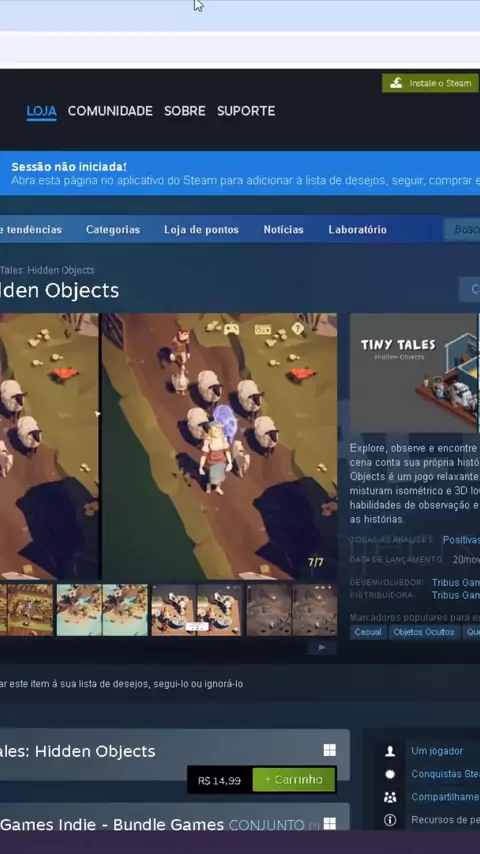Open the SUPORTE page
This screenshot has height=854, width=480.
(x=246, y=111)
